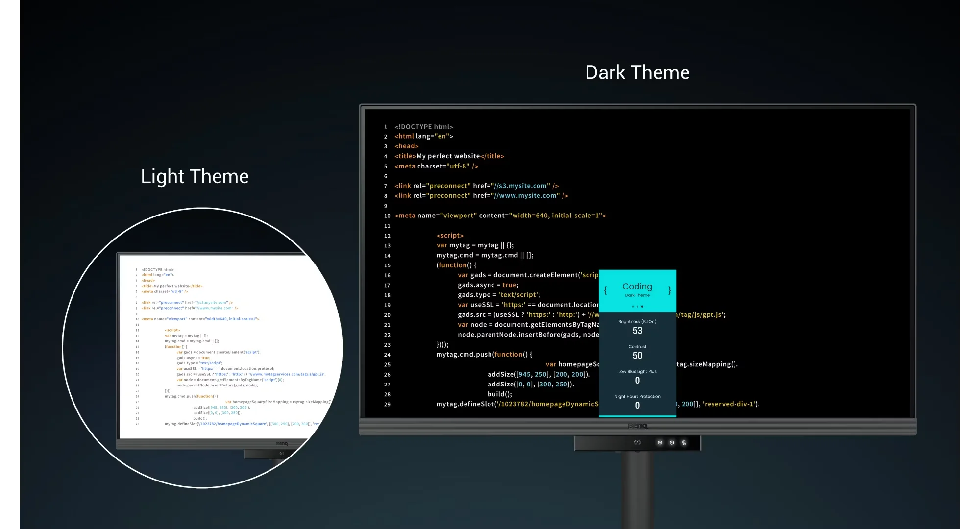The width and height of the screenshot is (980, 529).
Task: Click gads.type = 'text/script' on dark monitor
Action: (499, 295)
